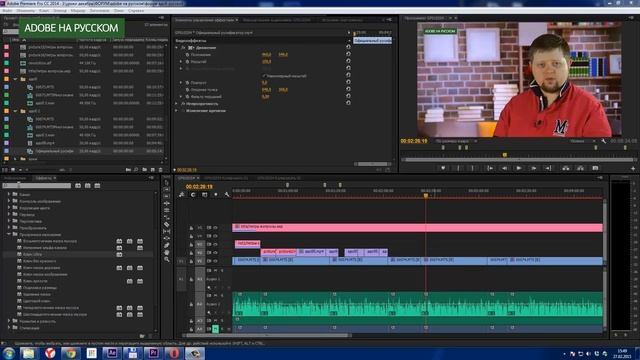Screen dimensions: 640x360
Task: Switch to second sequence tab in timeline
Action: 226,178
